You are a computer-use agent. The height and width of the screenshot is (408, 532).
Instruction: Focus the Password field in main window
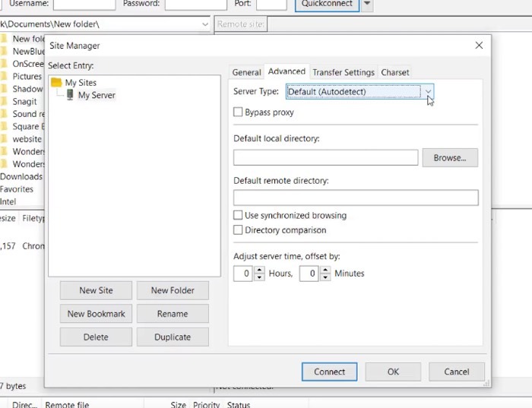[x=196, y=4]
